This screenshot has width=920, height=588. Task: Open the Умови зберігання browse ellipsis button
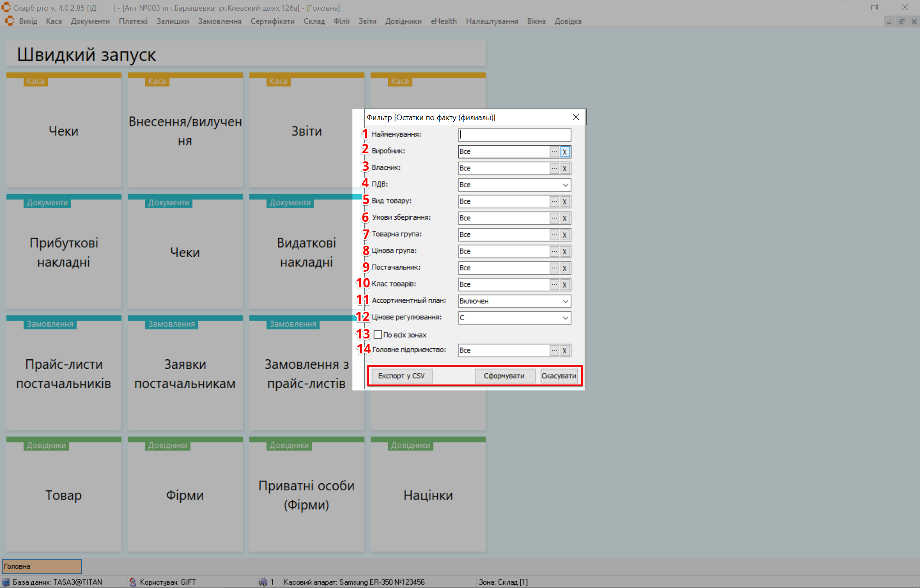[554, 218]
